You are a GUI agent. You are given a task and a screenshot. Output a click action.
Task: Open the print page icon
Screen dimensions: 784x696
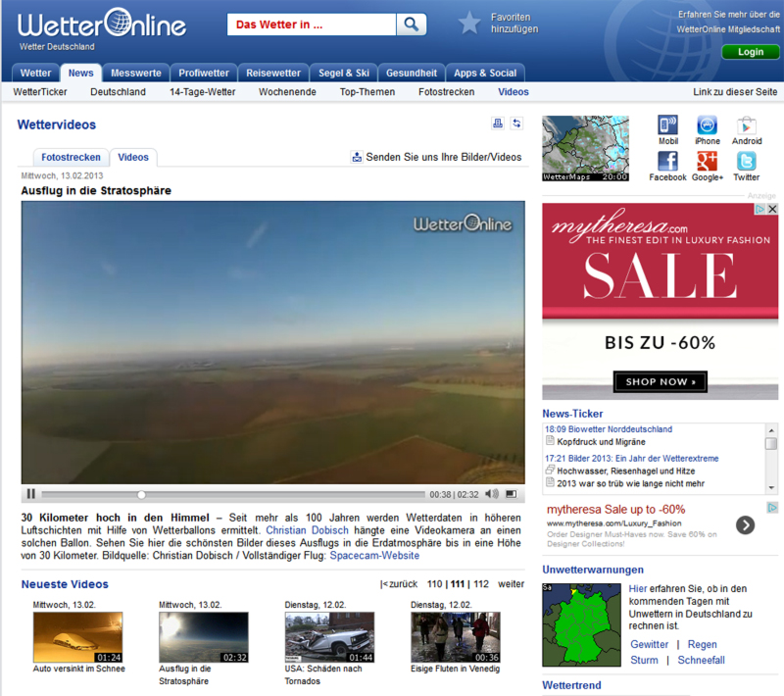(498, 123)
